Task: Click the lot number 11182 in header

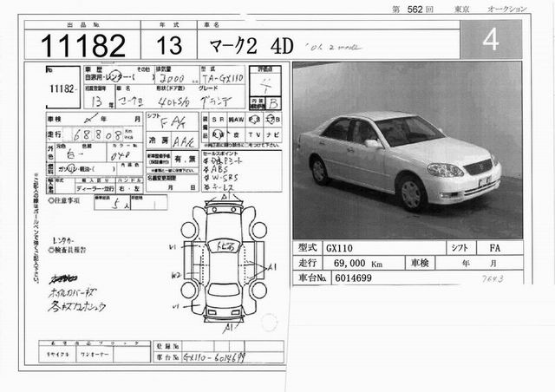Action: click(x=83, y=45)
